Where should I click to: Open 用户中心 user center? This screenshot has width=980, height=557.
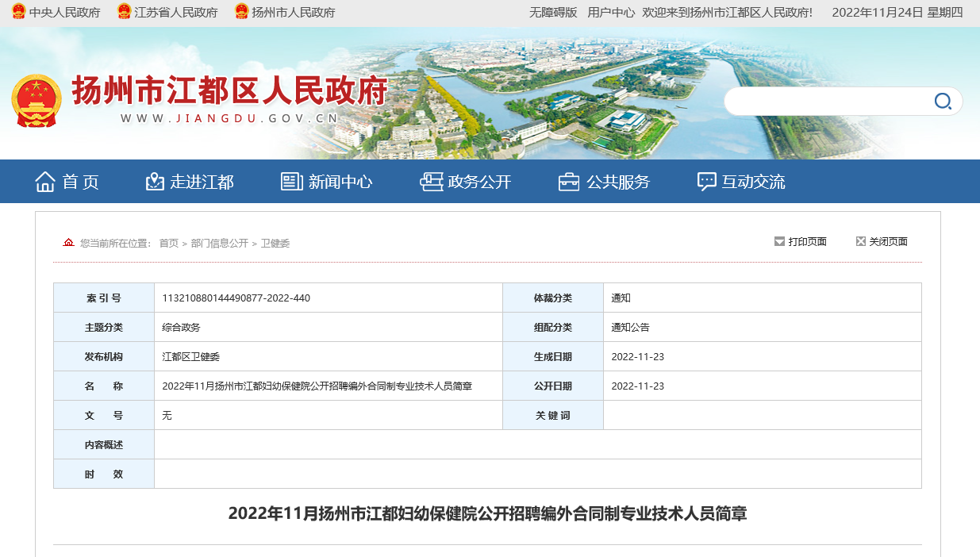pos(611,13)
